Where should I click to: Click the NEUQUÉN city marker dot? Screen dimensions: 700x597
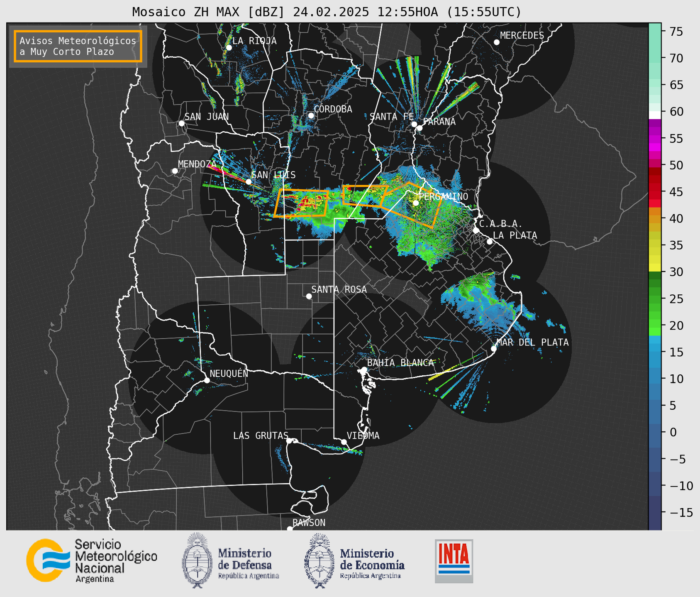[207, 380]
